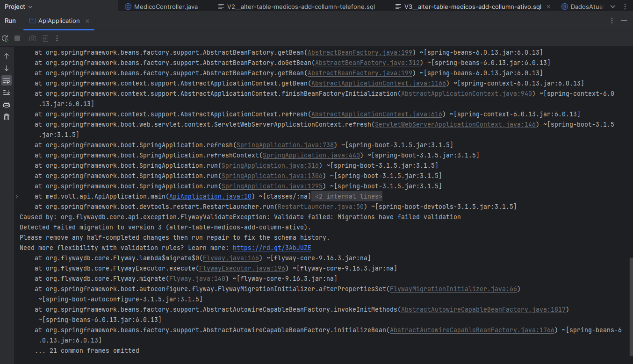633x364 pixels.
Task: Open V3__alter-table-medicos-add-collumn-ativo.sql tab
Action: 468,7
